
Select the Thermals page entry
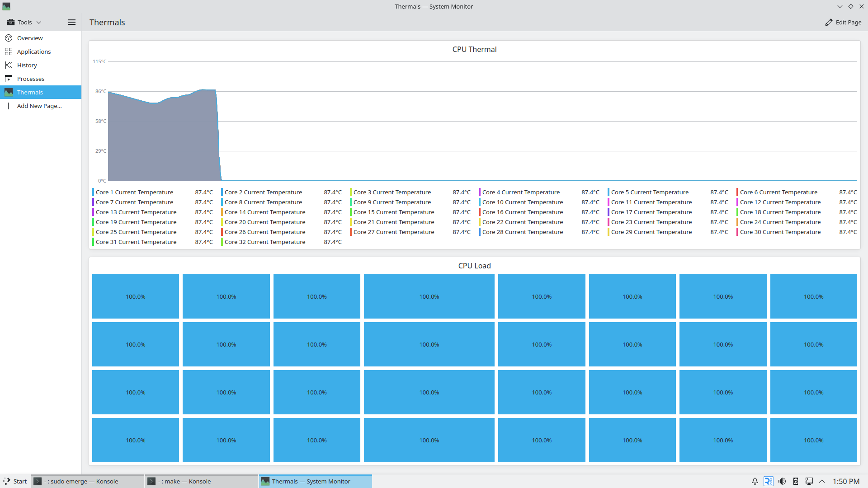[x=41, y=92]
